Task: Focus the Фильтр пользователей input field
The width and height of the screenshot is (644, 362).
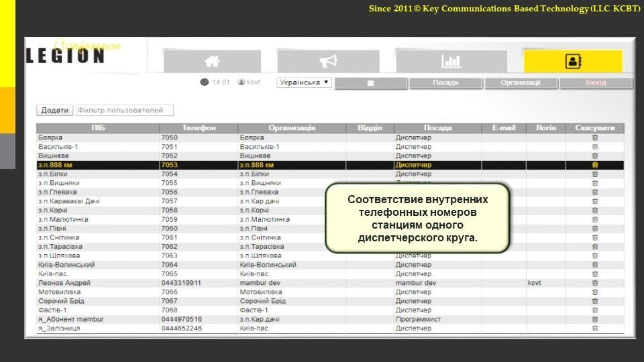Action: (124, 110)
